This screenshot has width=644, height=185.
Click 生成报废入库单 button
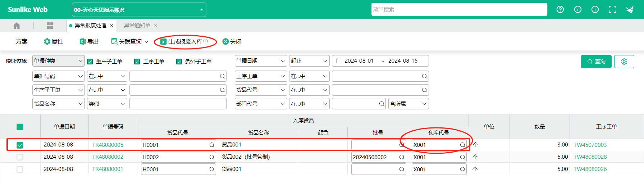[x=184, y=42]
